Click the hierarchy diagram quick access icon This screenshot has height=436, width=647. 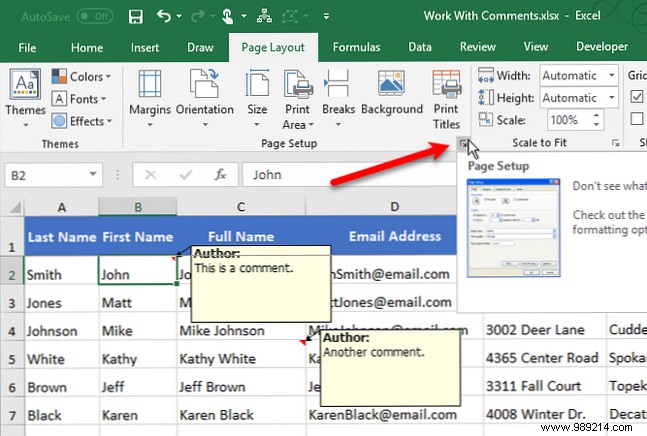[264, 16]
